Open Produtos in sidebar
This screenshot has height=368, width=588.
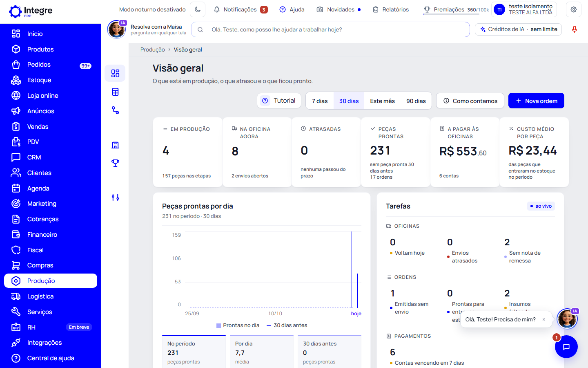[51, 49]
